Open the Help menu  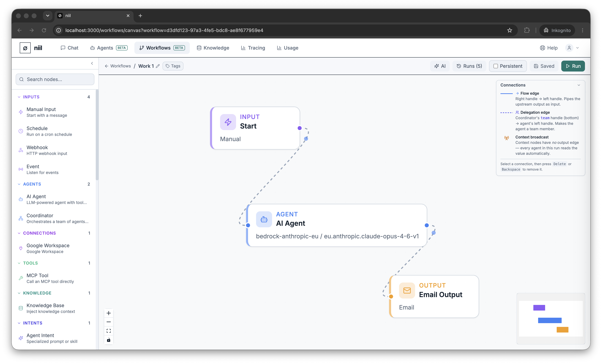[549, 48]
